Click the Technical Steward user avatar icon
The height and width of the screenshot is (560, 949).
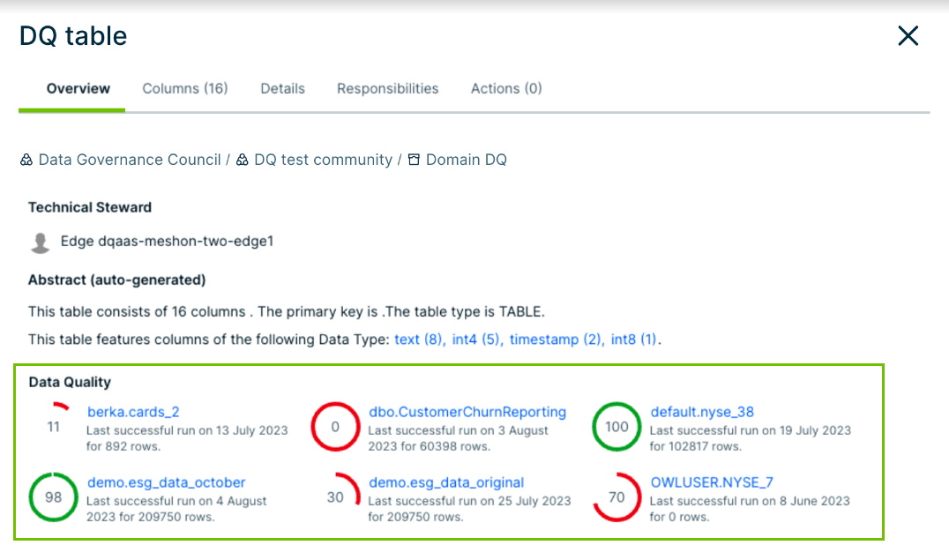40,243
